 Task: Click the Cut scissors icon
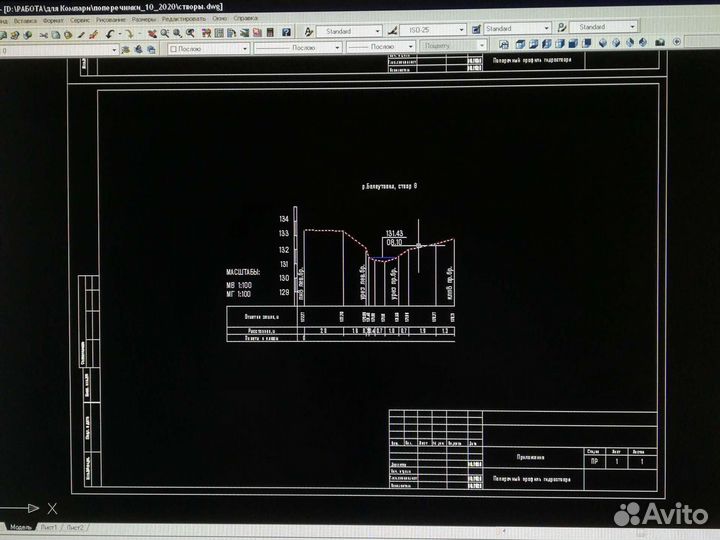point(43,35)
